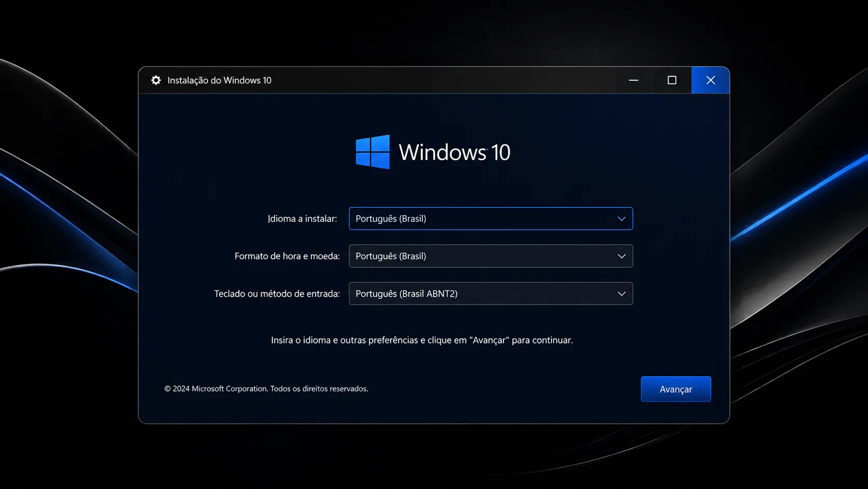The height and width of the screenshot is (489, 868).
Task: Click the Windows logo above the form
Action: point(373,152)
